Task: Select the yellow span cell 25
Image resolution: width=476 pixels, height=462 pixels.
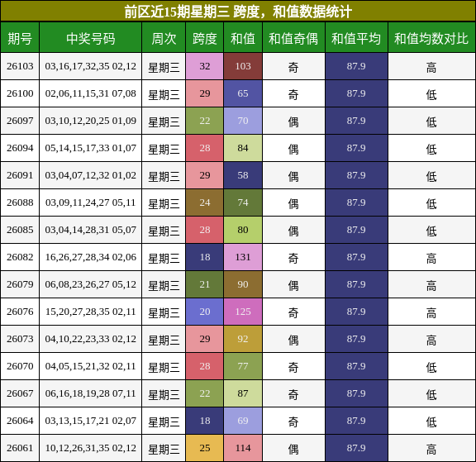Action: (x=205, y=448)
